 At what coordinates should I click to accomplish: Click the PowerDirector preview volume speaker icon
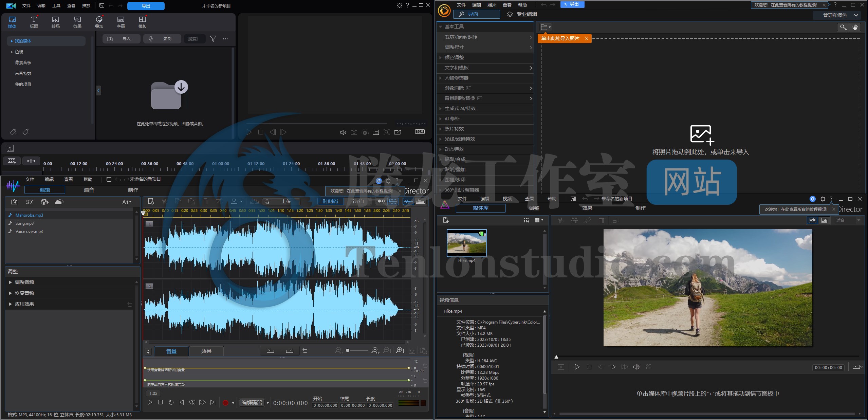[x=343, y=132]
